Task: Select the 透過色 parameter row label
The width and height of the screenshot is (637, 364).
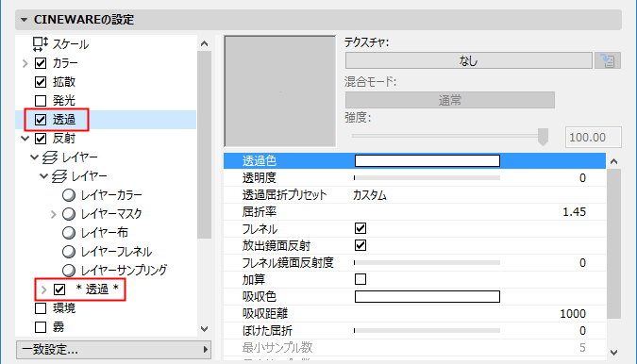Action: click(260, 160)
